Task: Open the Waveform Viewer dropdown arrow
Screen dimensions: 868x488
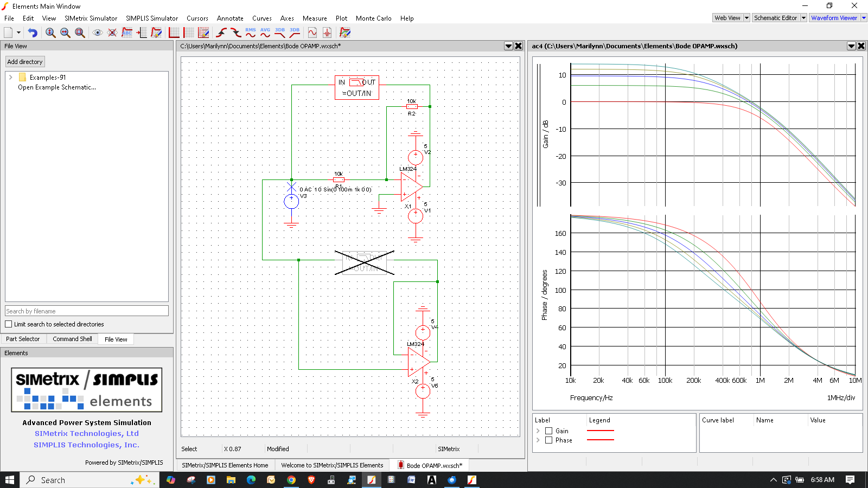Action: point(864,18)
